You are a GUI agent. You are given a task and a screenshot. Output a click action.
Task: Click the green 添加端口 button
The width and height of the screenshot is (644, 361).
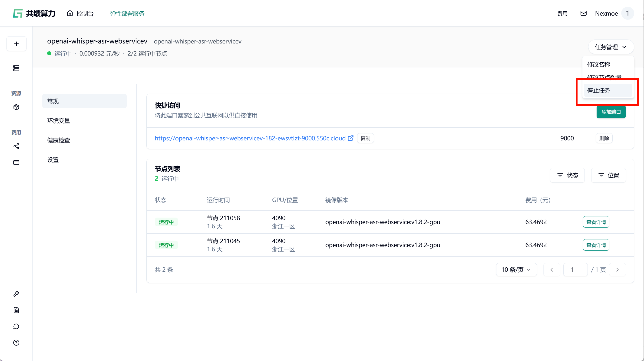coord(611,112)
